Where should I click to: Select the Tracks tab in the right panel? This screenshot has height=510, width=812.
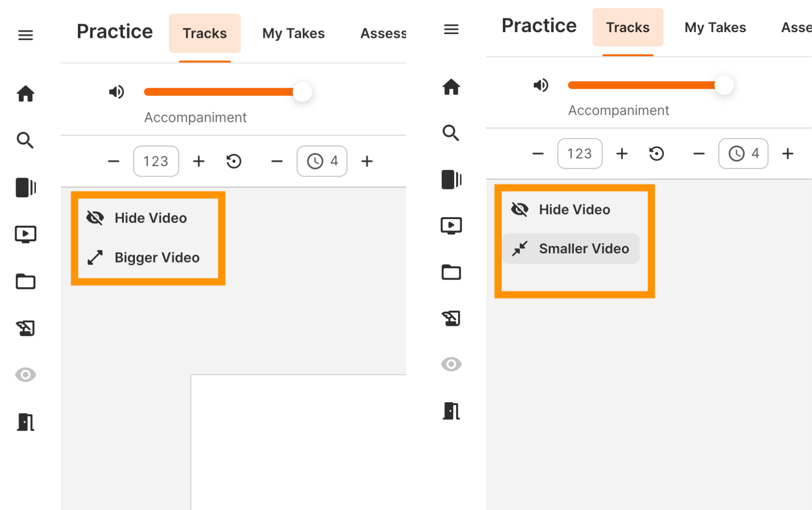(627, 27)
